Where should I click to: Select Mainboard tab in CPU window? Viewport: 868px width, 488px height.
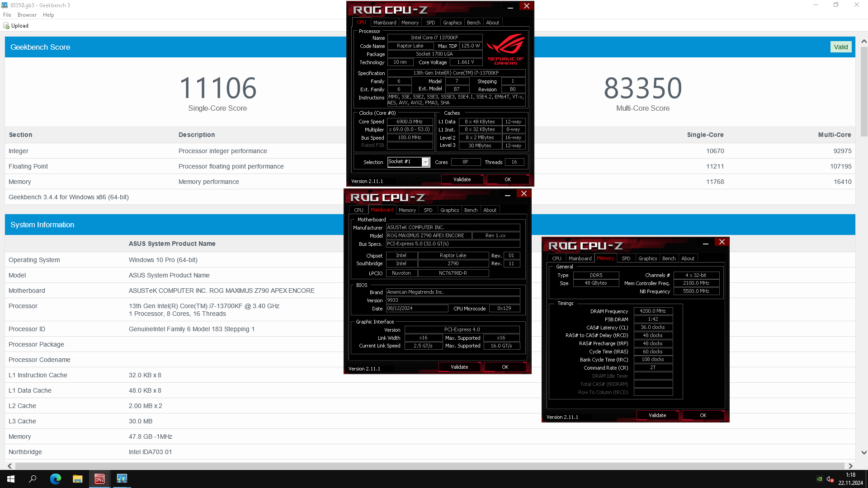(385, 23)
